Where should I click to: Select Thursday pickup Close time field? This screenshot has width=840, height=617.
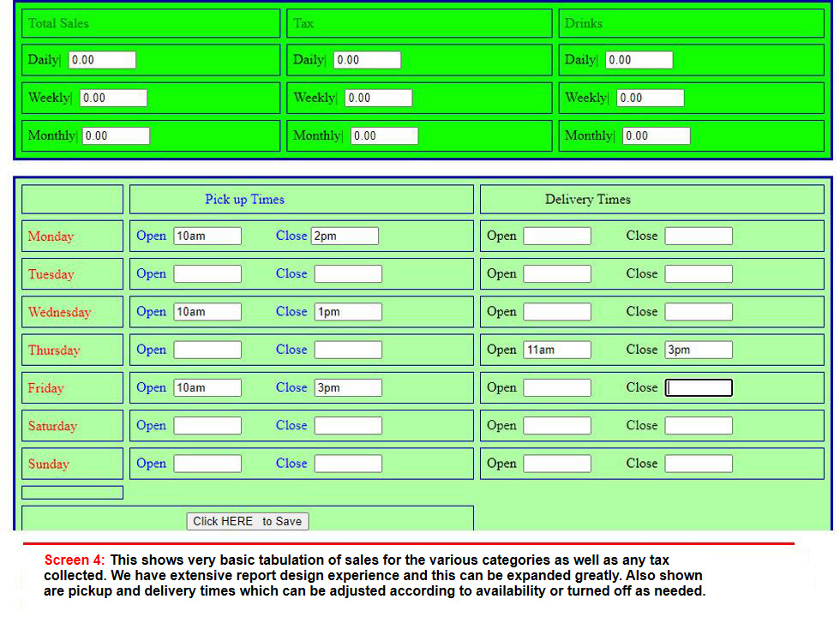point(348,350)
